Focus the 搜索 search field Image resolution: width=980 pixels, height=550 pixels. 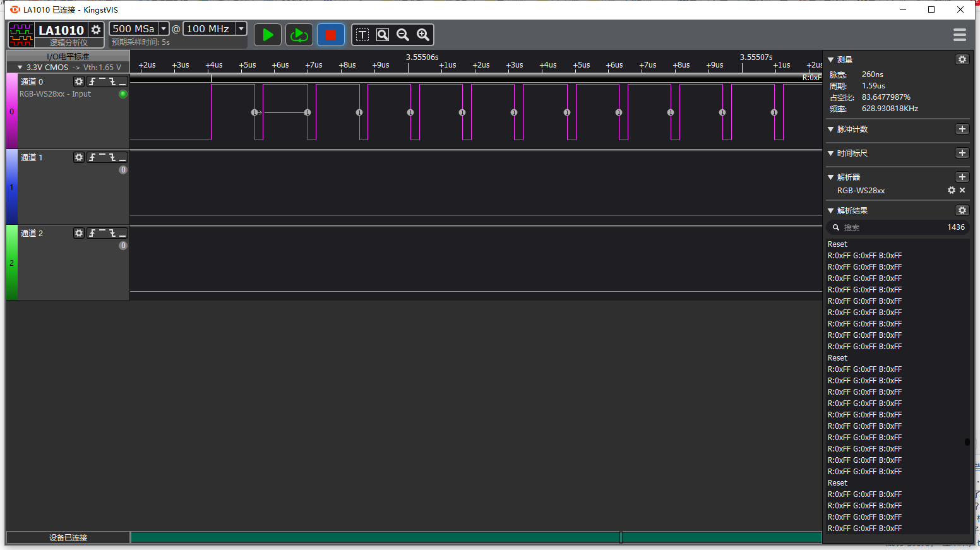pyautogui.click(x=898, y=227)
